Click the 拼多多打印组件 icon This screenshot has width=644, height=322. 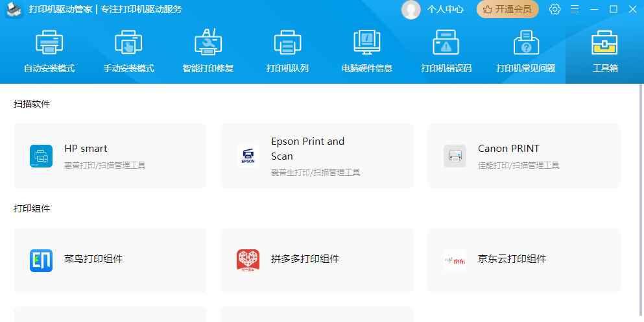click(x=248, y=260)
